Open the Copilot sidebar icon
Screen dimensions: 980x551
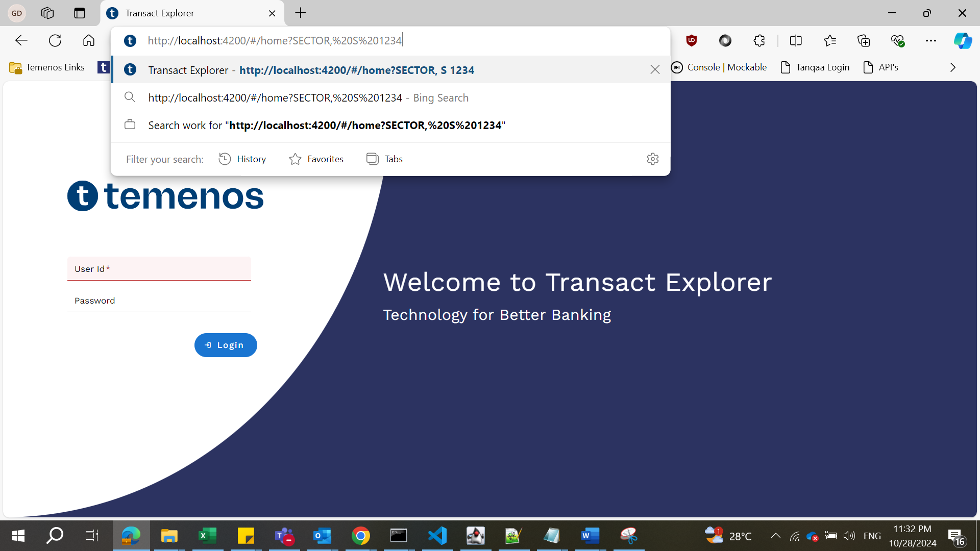963,41
